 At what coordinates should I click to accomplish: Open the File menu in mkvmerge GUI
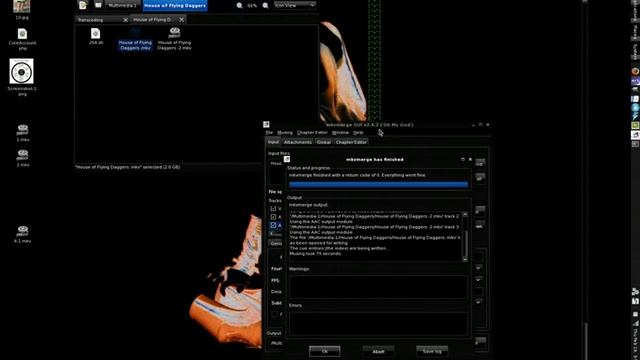(269, 133)
